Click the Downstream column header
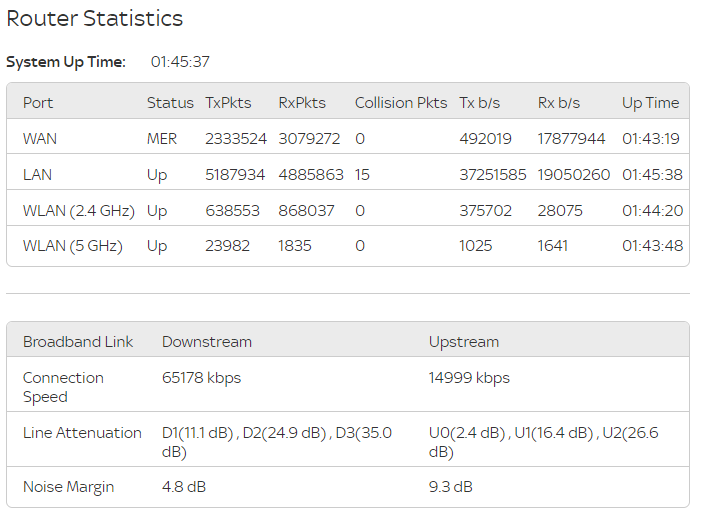The image size is (701, 525). 207,342
